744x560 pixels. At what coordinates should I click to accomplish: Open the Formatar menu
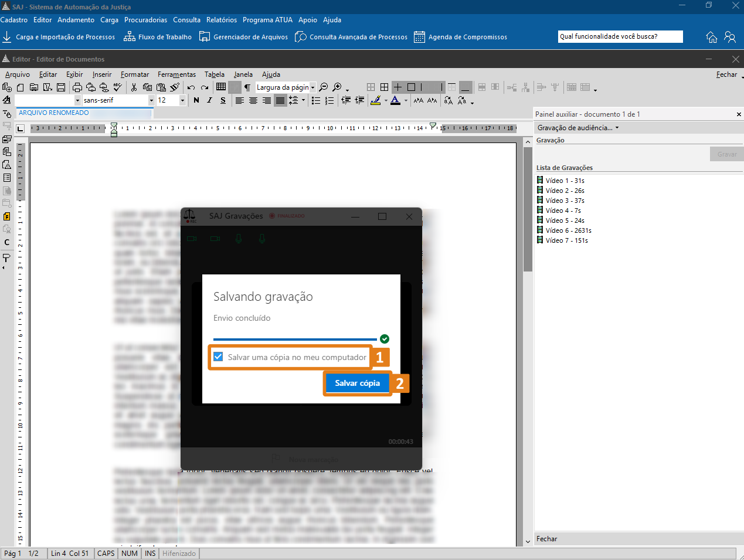pos(135,74)
